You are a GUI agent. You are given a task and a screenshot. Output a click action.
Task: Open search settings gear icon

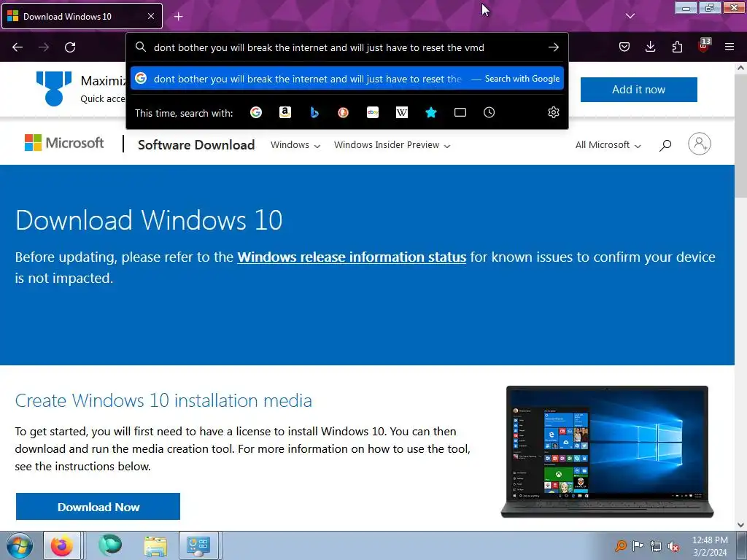(553, 112)
